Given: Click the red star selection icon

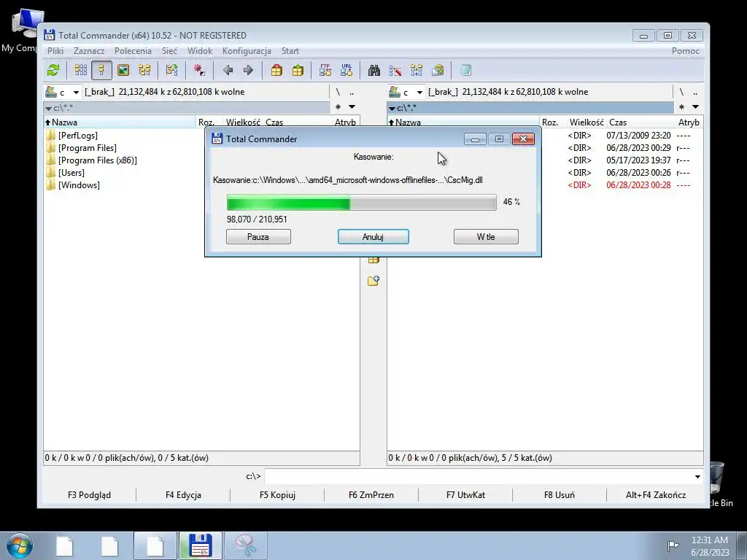Looking at the screenshot, I should (199, 71).
